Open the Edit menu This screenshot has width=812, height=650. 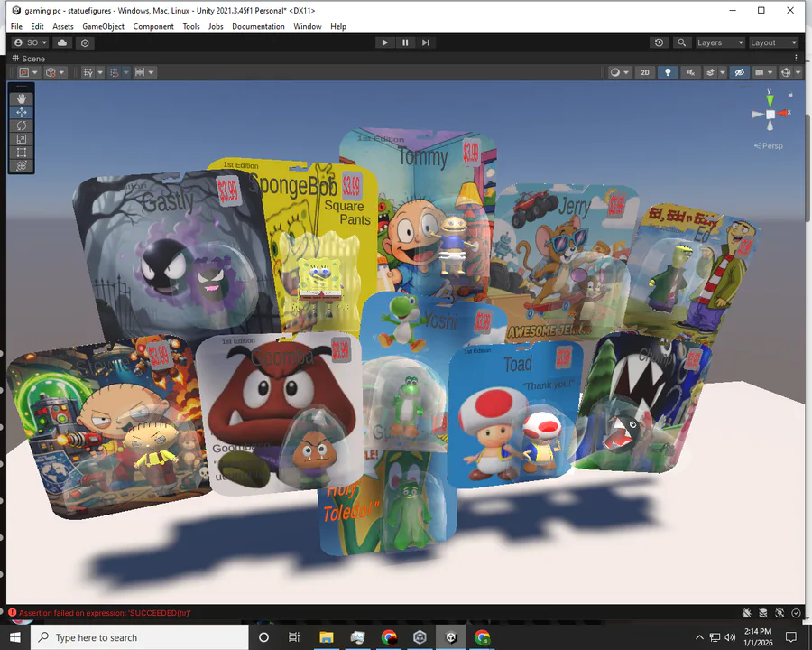coord(37,26)
